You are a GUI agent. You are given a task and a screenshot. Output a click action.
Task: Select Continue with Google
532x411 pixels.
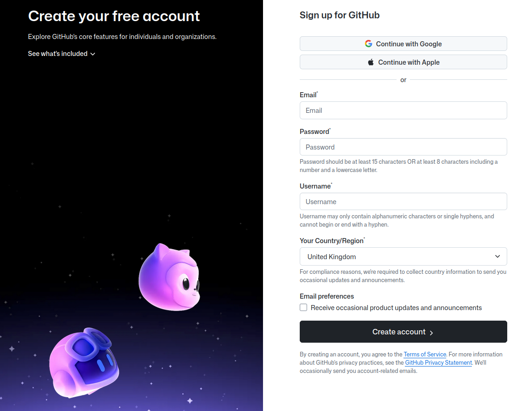coord(403,43)
